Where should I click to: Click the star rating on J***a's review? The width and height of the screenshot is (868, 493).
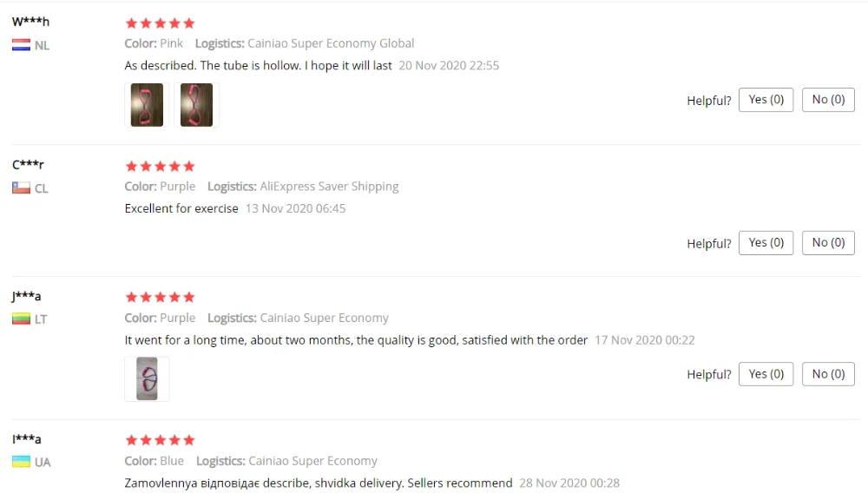point(160,297)
